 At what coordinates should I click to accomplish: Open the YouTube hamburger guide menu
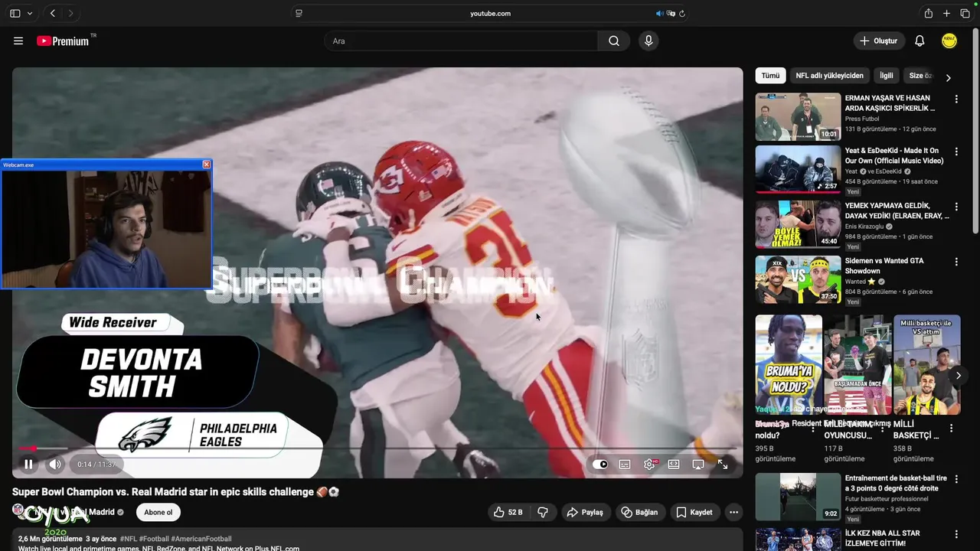(x=18, y=41)
